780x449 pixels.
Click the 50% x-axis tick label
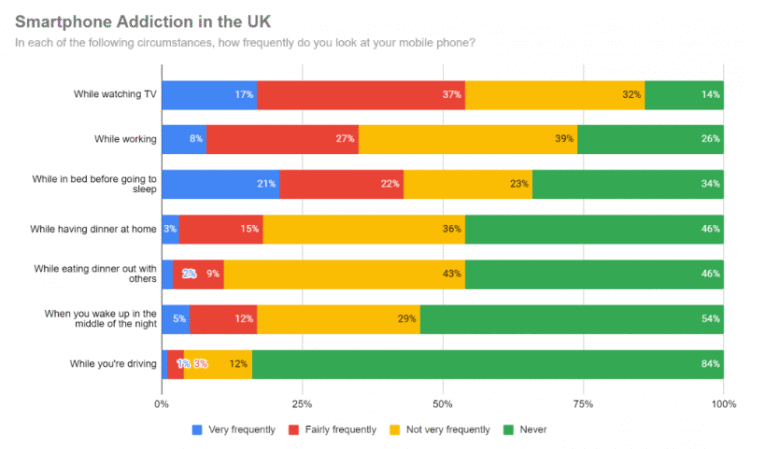point(442,404)
